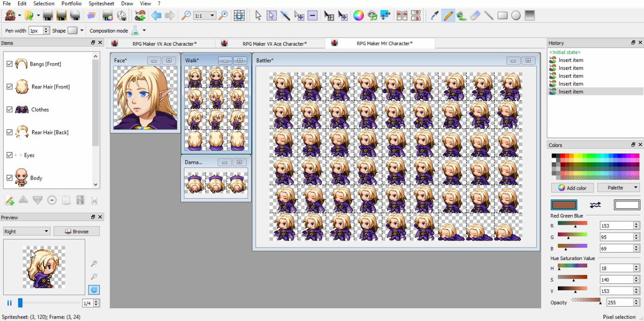
Task: Select the Eraser tool
Action: [475, 15]
